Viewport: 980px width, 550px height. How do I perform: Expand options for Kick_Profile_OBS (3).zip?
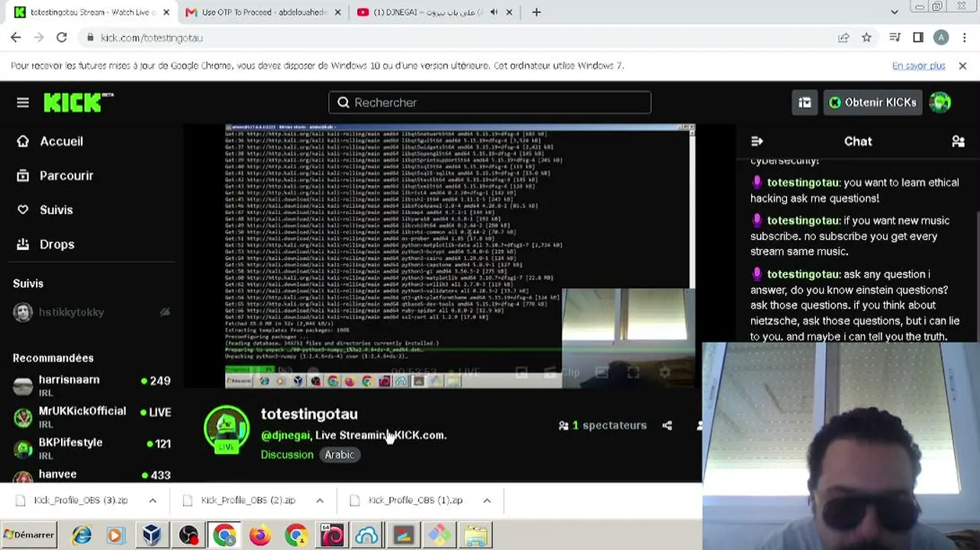coord(153,500)
